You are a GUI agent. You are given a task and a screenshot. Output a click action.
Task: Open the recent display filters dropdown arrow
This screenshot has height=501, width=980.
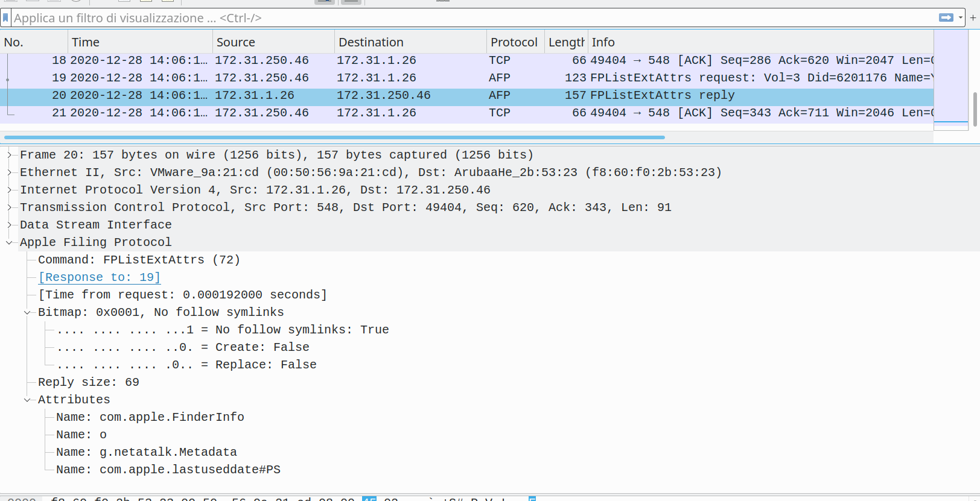pos(960,17)
